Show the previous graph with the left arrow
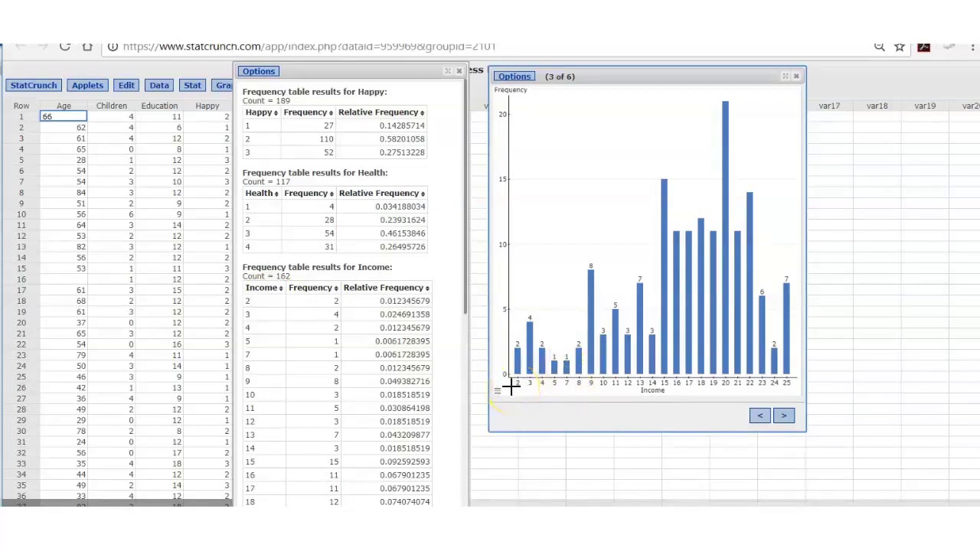 (x=759, y=416)
